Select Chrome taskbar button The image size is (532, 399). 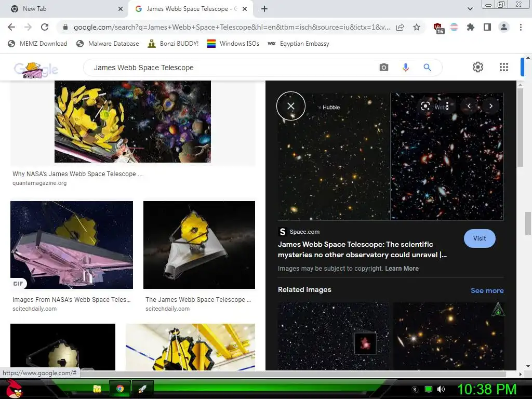tap(120, 389)
